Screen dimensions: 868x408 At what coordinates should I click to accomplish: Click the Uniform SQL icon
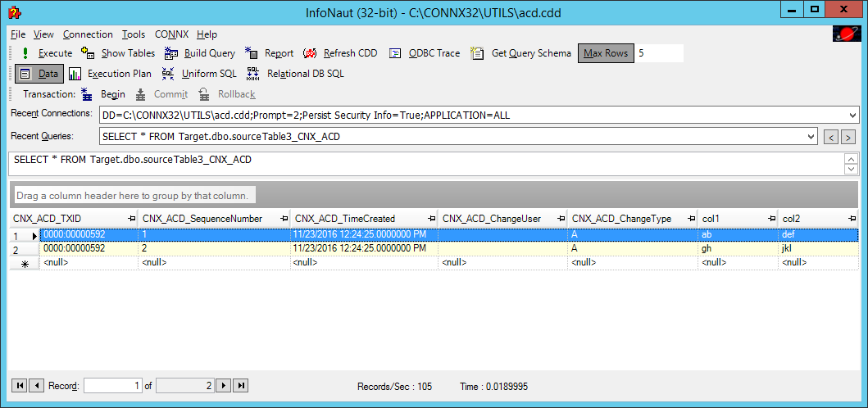[x=168, y=74]
